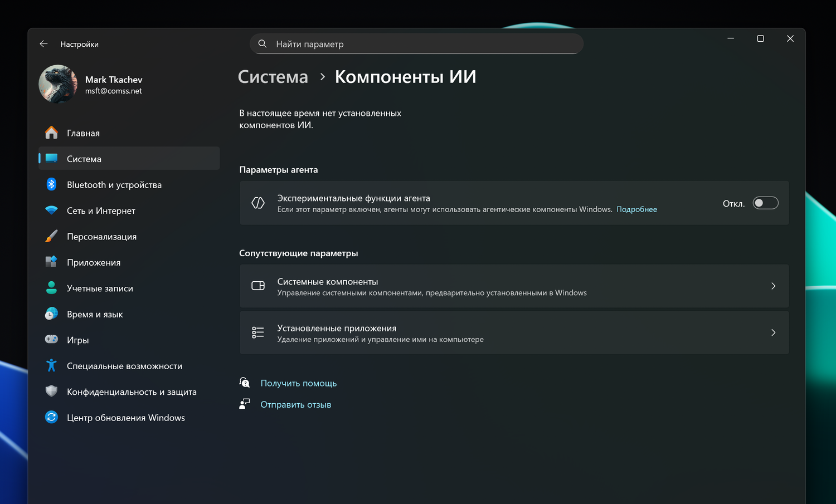The width and height of the screenshot is (836, 504).
Task: Open Учетные записи via the person icon
Action: pyautogui.click(x=51, y=288)
